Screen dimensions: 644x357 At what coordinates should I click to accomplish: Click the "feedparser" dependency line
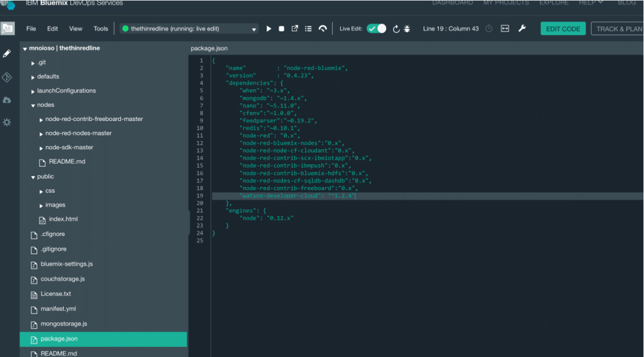(279, 121)
